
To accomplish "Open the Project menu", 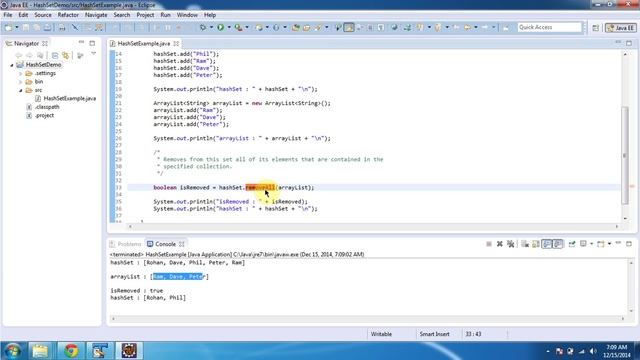I will click(145, 15).
